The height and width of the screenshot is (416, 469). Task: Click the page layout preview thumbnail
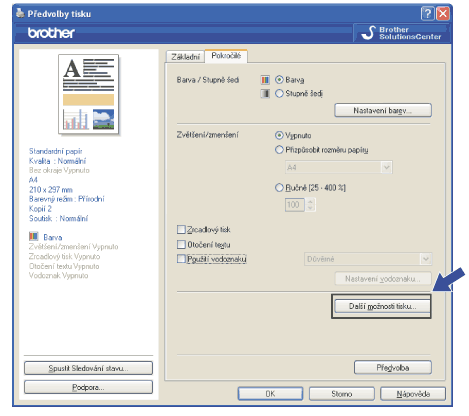pos(89,94)
